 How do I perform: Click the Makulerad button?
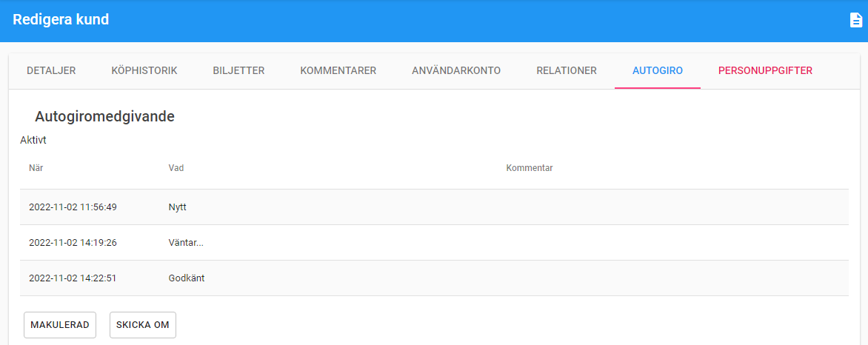[60, 325]
